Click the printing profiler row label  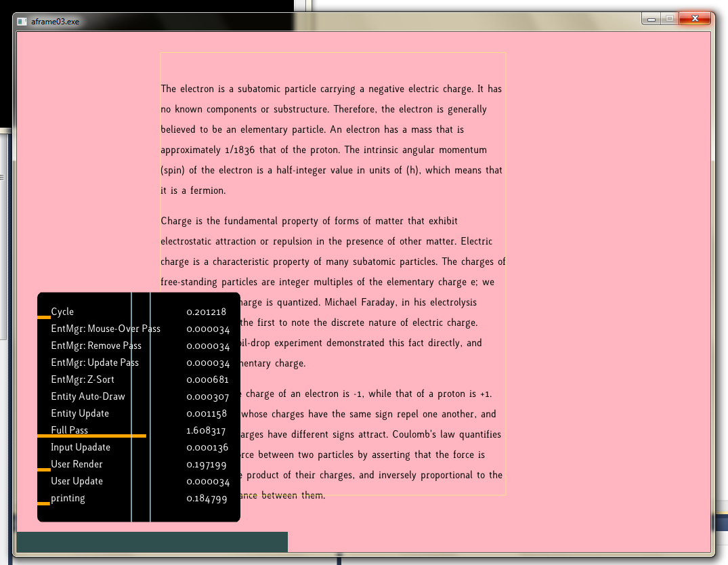[x=68, y=498]
